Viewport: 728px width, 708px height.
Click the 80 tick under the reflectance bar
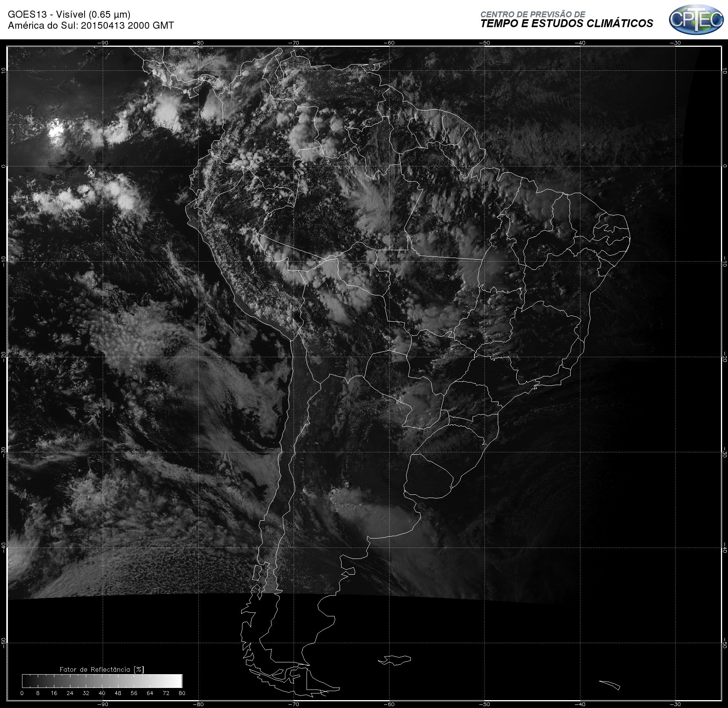[182, 693]
